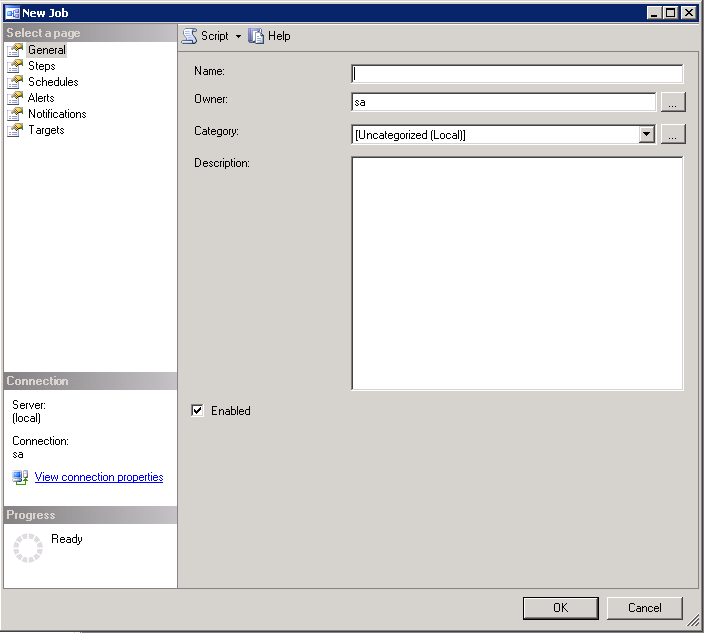The height and width of the screenshot is (633, 704).
Task: Click the (local) server name text
Action: coord(26,418)
